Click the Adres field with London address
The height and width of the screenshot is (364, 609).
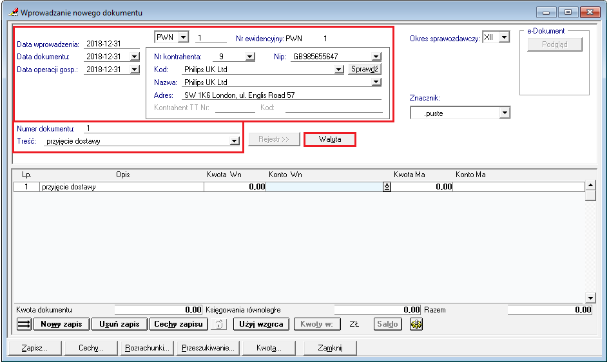point(282,95)
